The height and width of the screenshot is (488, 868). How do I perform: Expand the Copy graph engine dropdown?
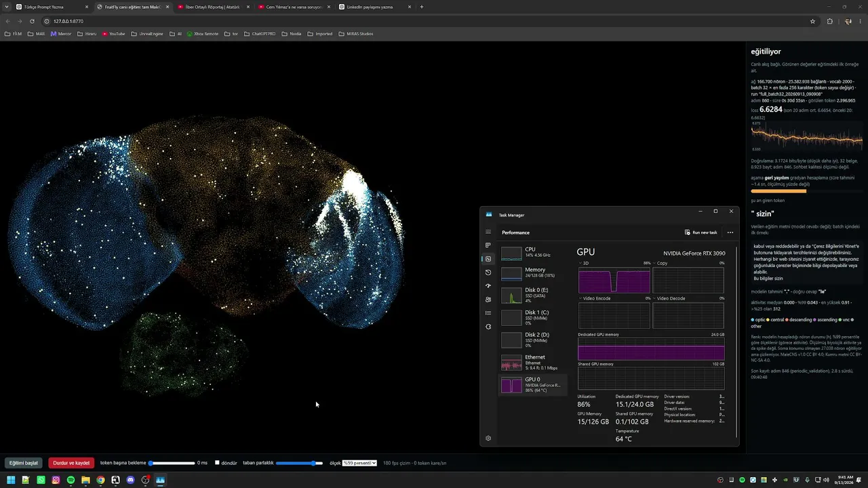click(655, 263)
